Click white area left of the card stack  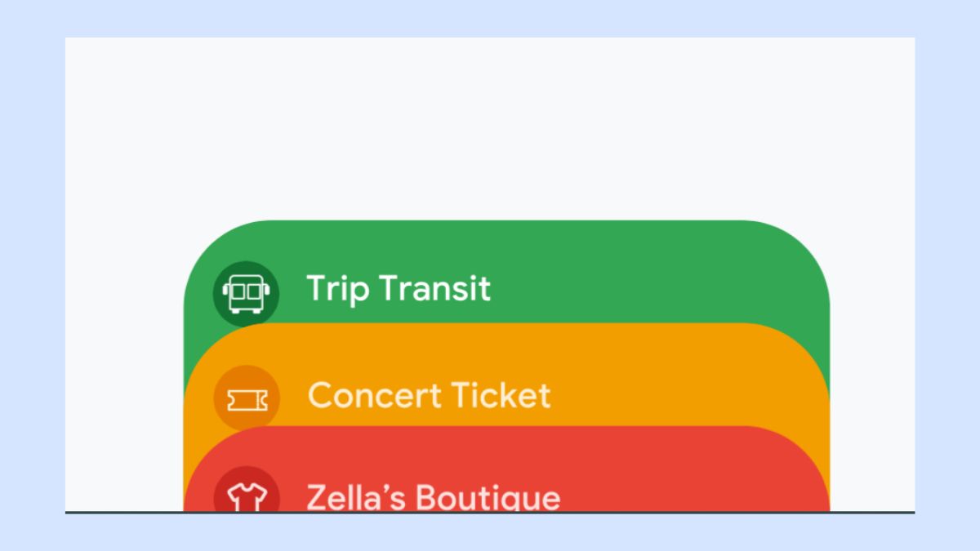tap(122, 367)
